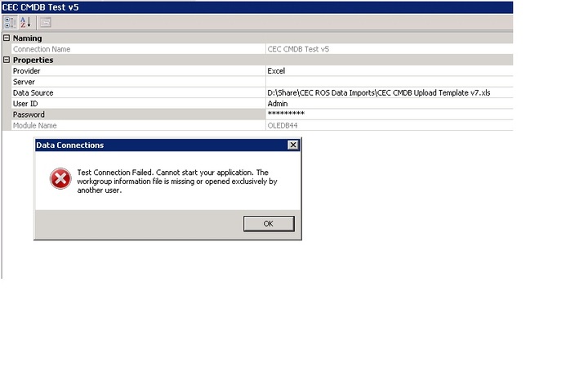Open the Property Pages toolbar icon
Image resolution: width=588 pixels, height=368 pixels.
[x=45, y=22]
